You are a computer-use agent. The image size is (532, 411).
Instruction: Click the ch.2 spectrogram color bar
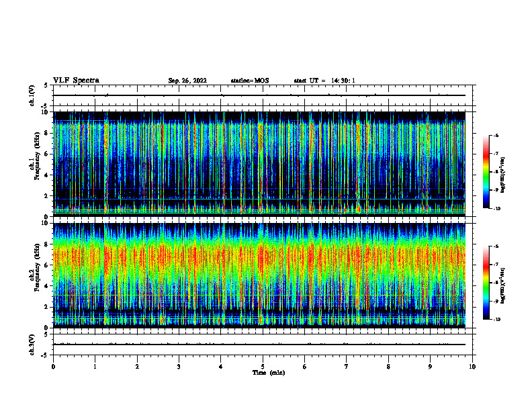[x=486, y=283]
